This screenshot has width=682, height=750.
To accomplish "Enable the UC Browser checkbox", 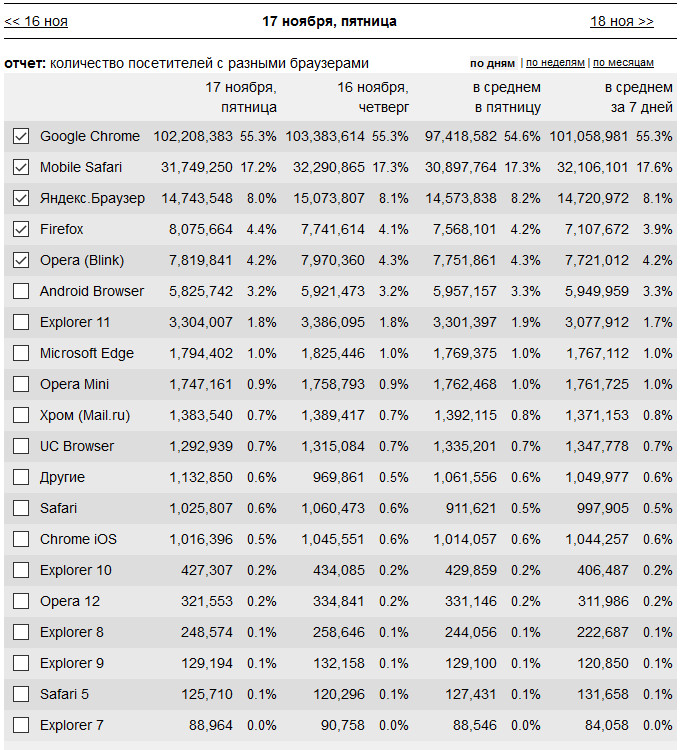I will 21,446.
